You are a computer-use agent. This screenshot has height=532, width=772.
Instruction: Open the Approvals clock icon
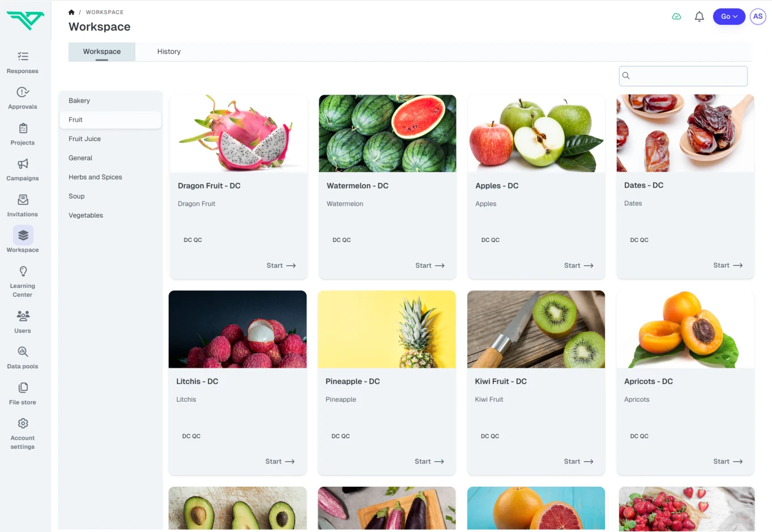coord(23,92)
